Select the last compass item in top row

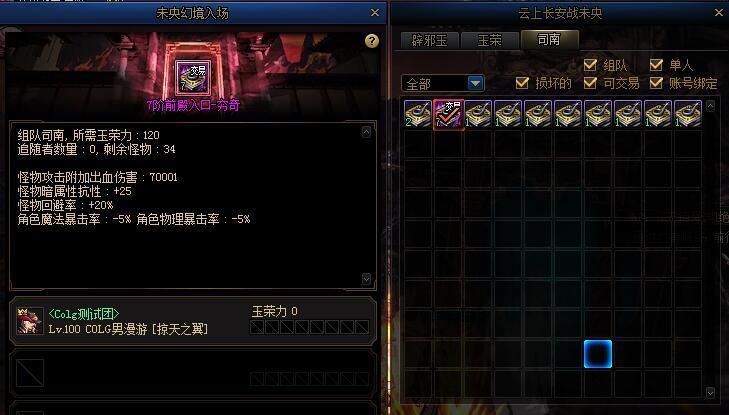click(688, 114)
